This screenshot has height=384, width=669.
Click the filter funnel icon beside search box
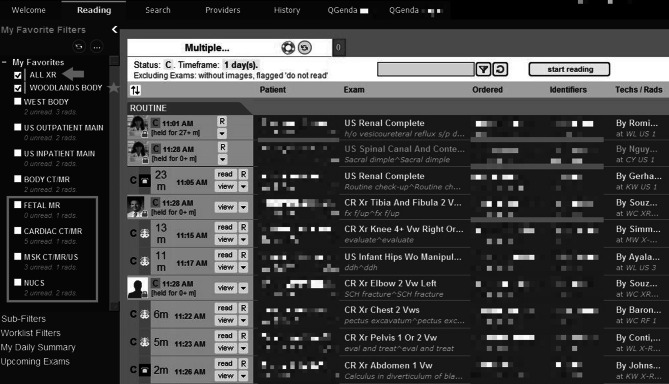(x=483, y=69)
